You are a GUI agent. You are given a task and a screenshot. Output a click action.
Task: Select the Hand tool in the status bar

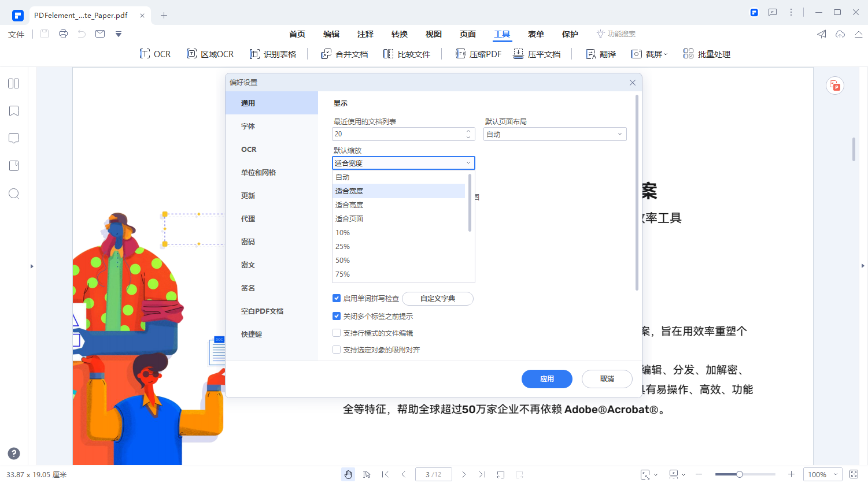[x=348, y=474]
